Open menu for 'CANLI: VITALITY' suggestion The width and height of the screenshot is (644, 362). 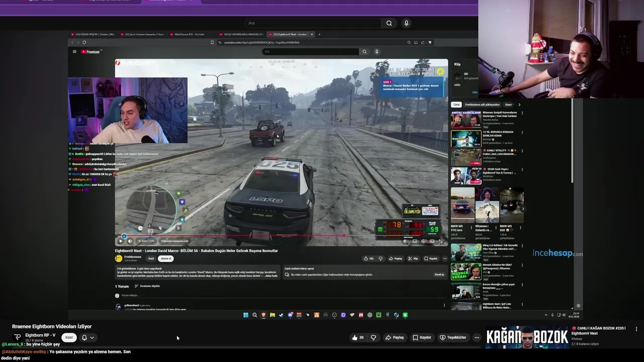(522, 151)
